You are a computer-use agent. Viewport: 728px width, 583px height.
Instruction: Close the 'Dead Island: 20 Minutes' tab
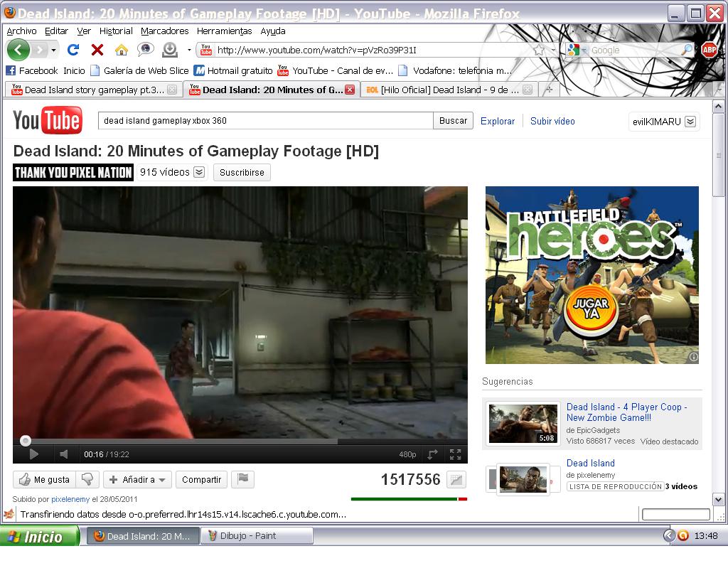click(350, 90)
